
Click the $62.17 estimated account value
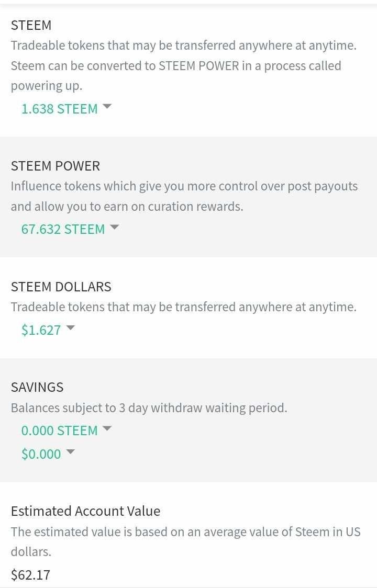[30, 575]
